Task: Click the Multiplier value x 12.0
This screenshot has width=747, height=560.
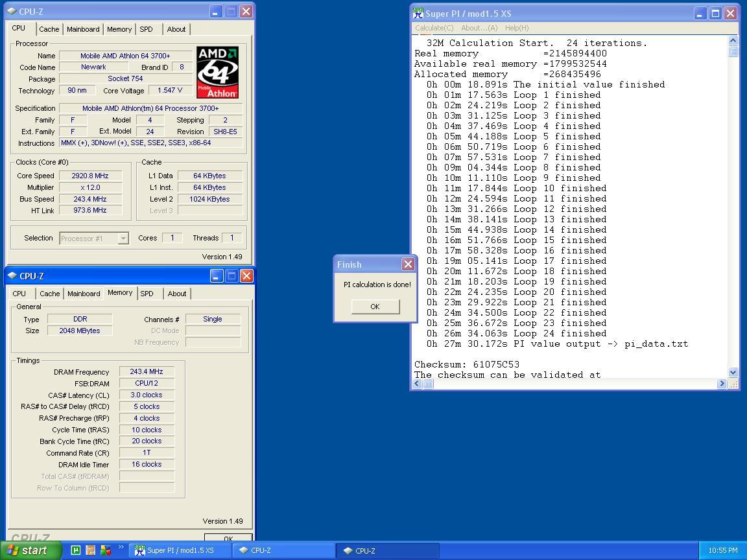Action: (x=90, y=187)
